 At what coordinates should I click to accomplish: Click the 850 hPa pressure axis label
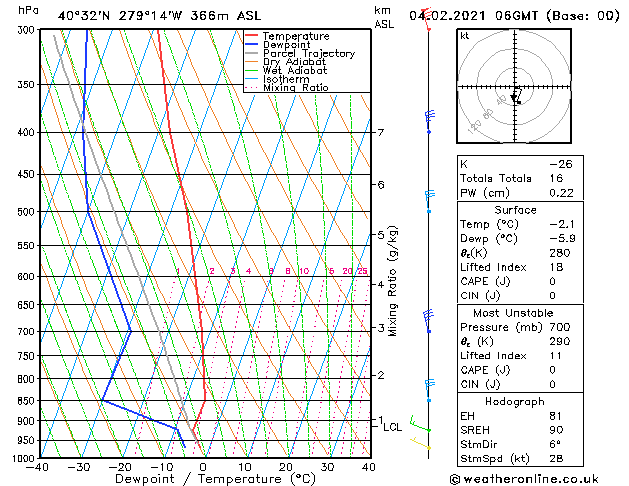27,401
